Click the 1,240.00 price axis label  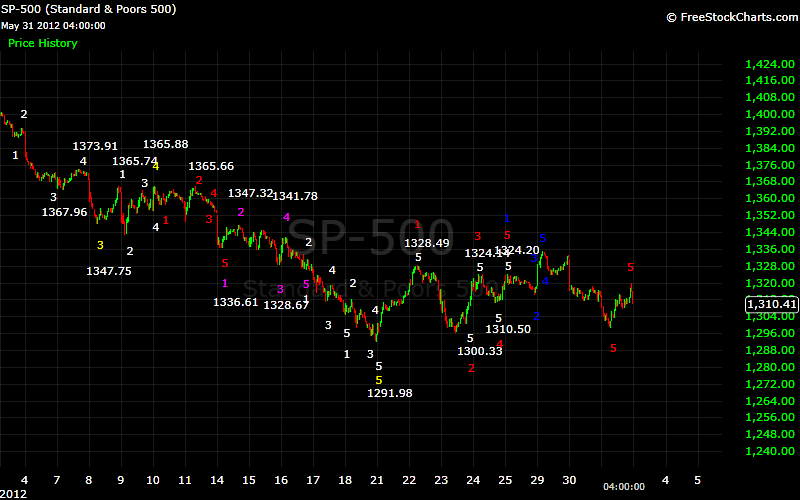770,451
